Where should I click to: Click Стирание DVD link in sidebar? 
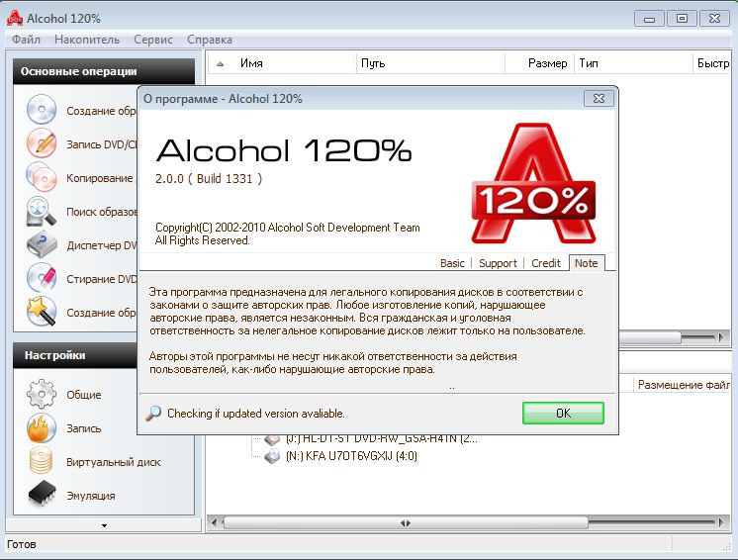101,279
